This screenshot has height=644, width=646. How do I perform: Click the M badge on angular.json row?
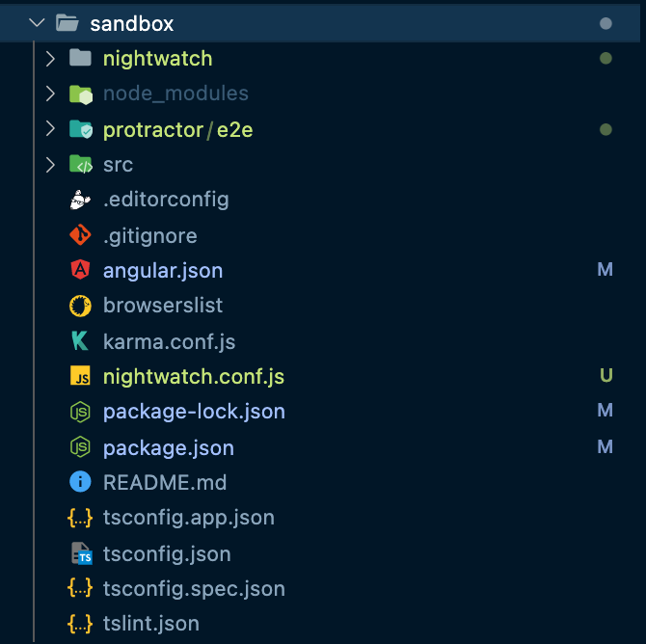[606, 270]
